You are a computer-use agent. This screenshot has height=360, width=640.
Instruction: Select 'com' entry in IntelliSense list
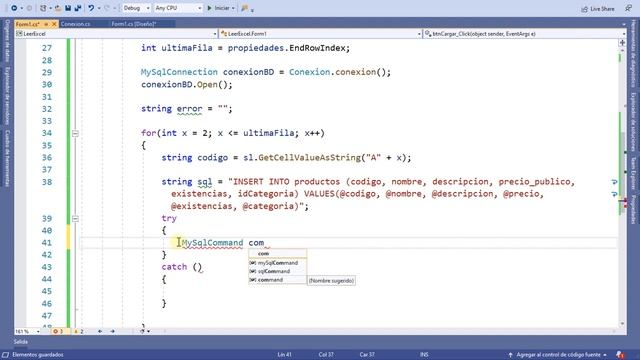(x=278, y=254)
